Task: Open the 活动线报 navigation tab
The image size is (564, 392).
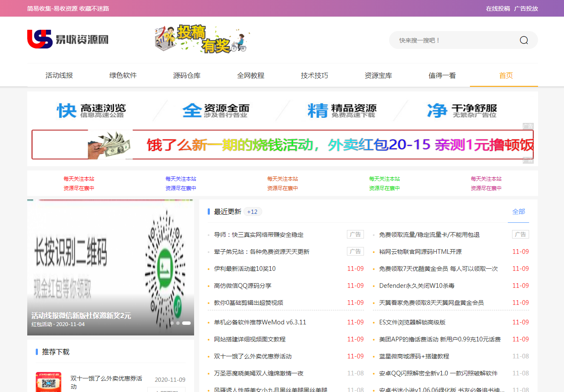Action: click(x=59, y=75)
